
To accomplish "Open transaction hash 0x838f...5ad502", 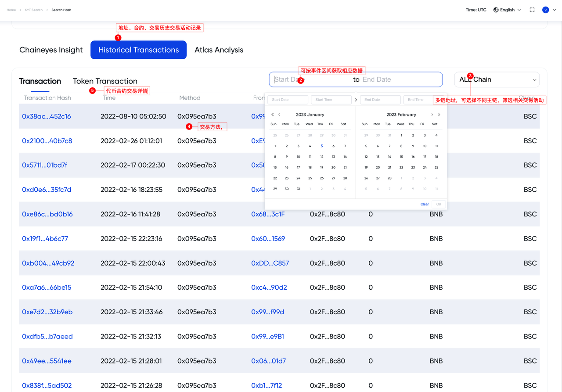I will pos(47,385).
